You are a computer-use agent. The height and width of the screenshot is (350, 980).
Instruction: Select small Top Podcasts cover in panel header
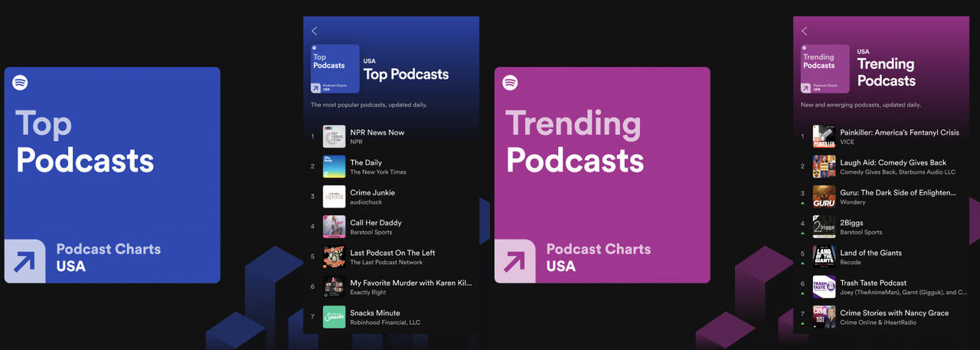(x=335, y=69)
